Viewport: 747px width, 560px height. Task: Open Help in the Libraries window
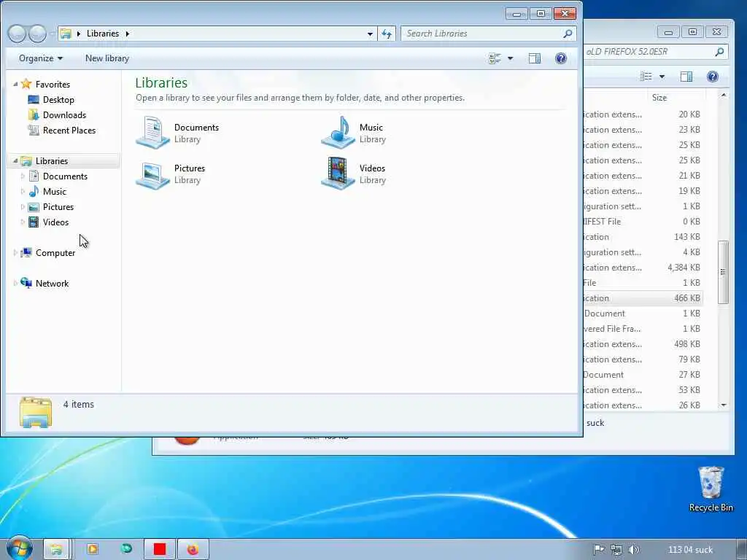(561, 58)
